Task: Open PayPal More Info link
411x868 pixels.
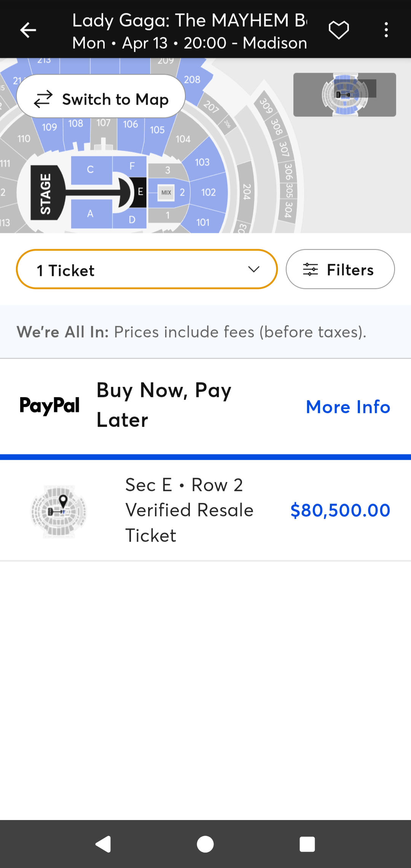Action: 348,407
